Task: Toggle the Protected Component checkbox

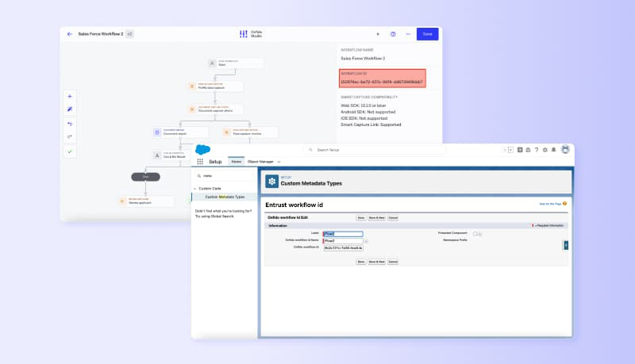Action: tap(475, 234)
